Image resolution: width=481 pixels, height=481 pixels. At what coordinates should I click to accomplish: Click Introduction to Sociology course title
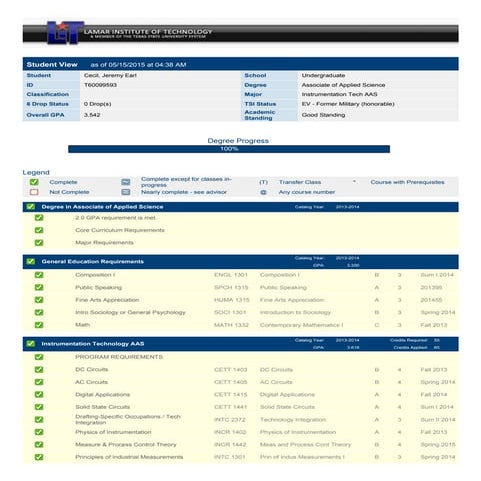[x=295, y=312]
